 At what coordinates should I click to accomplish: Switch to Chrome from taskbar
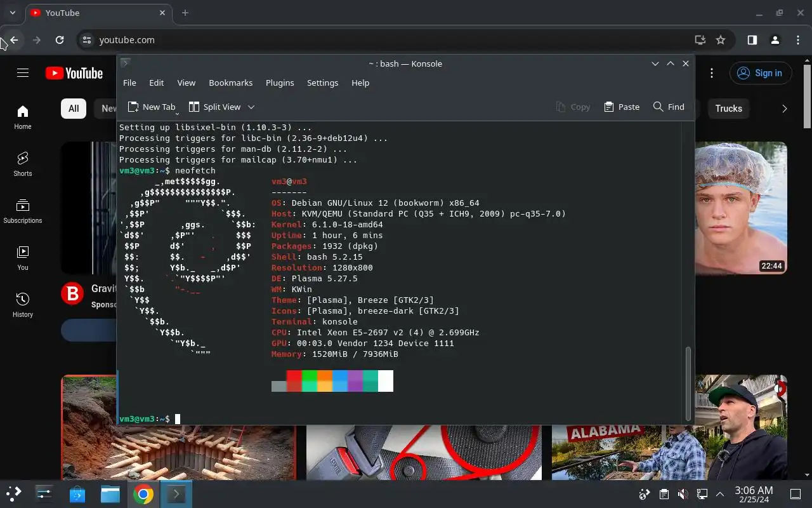click(x=143, y=493)
